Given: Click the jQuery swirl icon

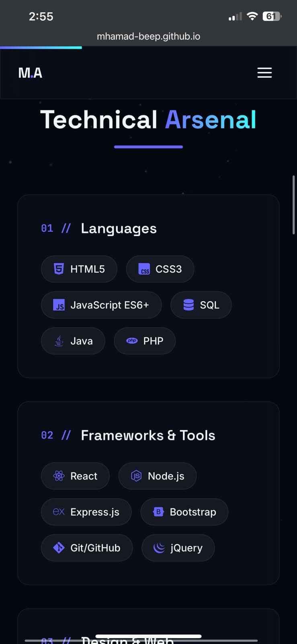Looking at the screenshot, I should (x=159, y=548).
